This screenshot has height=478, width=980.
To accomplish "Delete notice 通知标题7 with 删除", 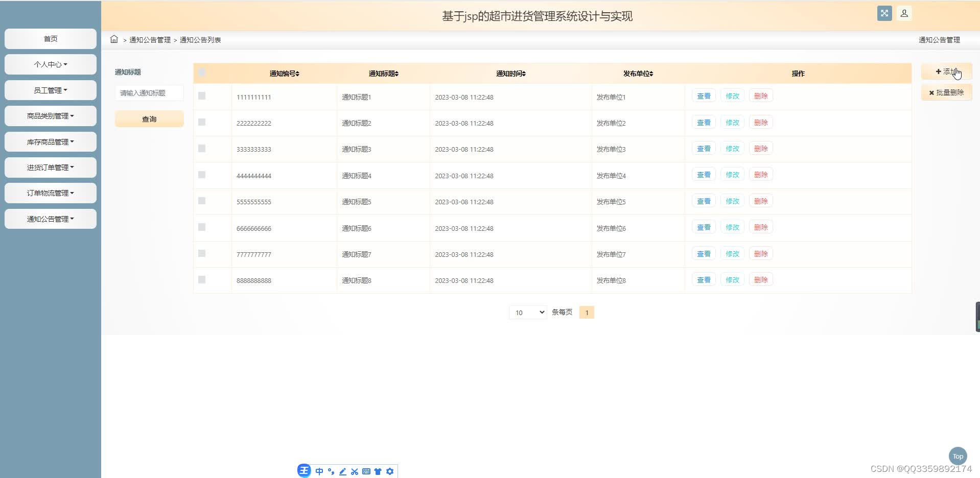I will point(761,254).
